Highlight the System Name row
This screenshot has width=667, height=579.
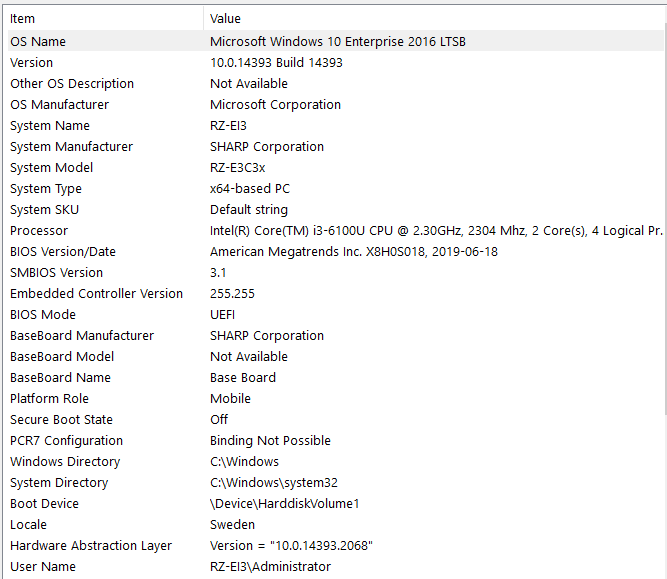click(x=50, y=126)
